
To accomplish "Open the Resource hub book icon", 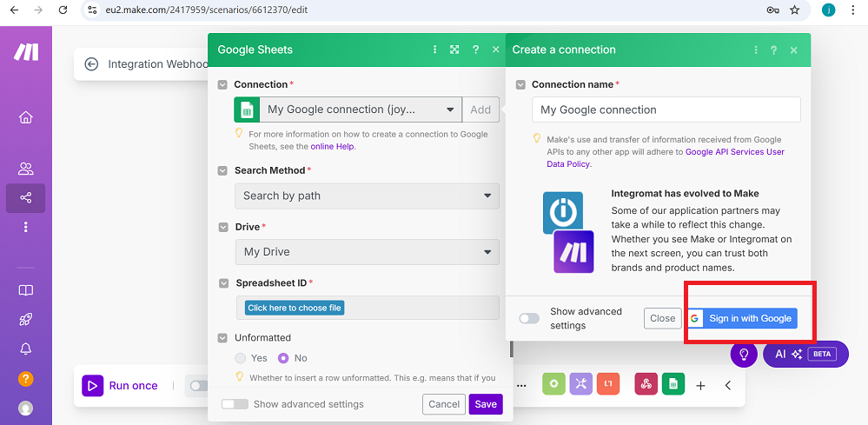I will pyautogui.click(x=25, y=290).
